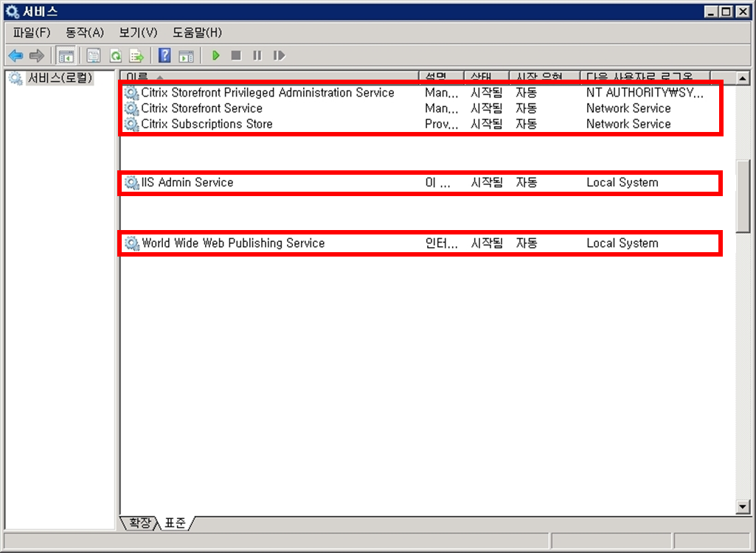Open the 도움말(H) menu
Viewport: 756px width, 553px height.
[x=197, y=32]
